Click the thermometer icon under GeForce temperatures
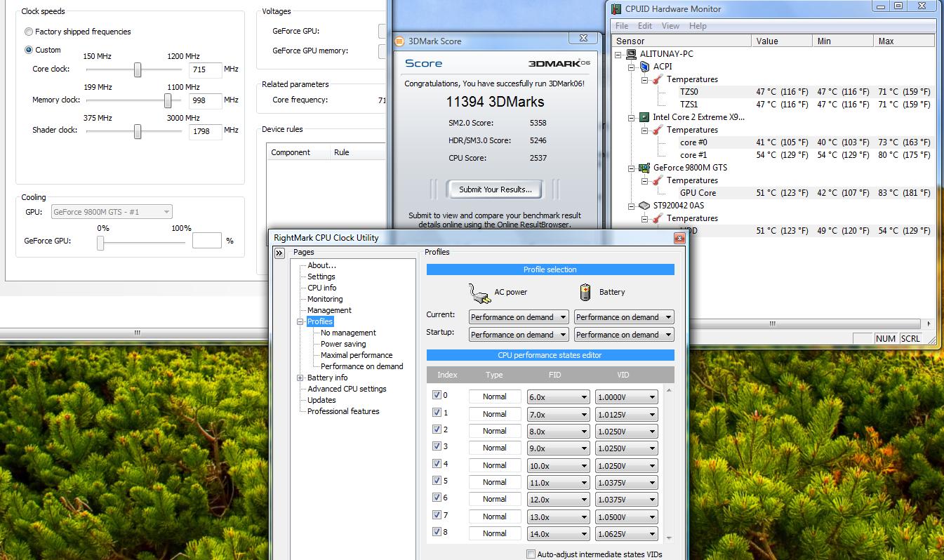This screenshot has width=944, height=560. click(x=658, y=180)
